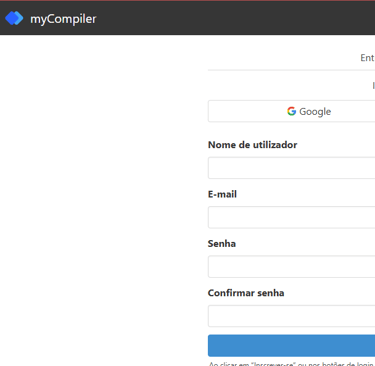Screen dimensions: 375x366
Task: Open the myCompiler home link text
Action: pyautogui.click(x=63, y=19)
